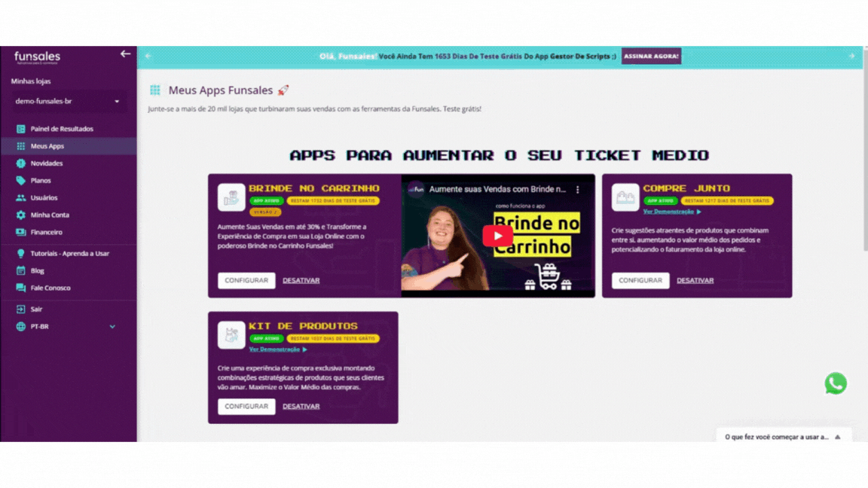Play the Brinde no Carrinho video

coord(497,236)
